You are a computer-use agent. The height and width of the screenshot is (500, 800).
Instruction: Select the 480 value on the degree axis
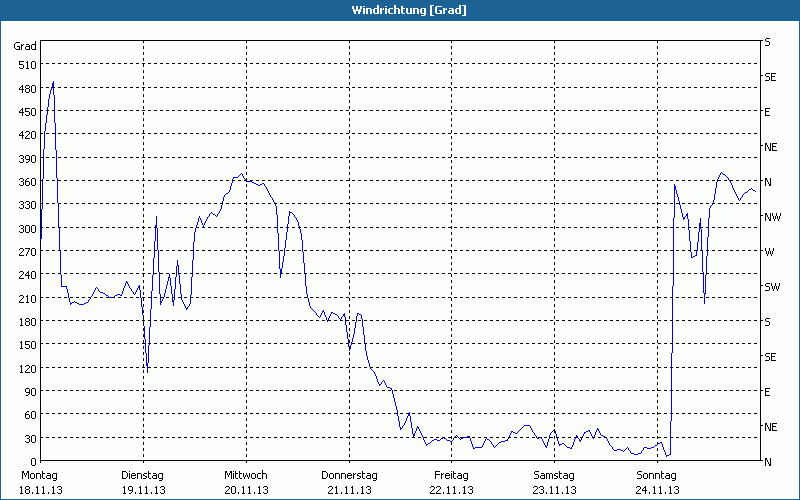pyautogui.click(x=28, y=89)
